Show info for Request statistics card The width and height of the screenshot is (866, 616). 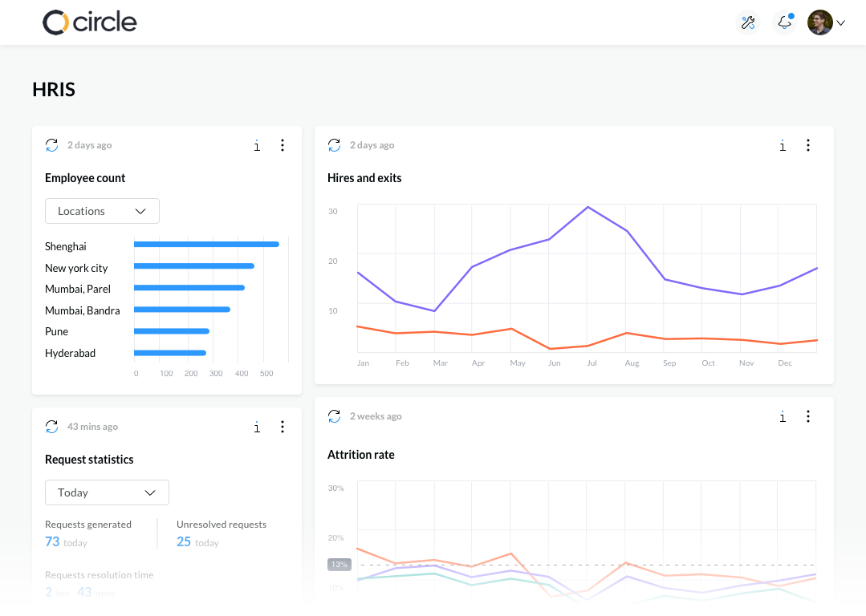[x=257, y=427]
